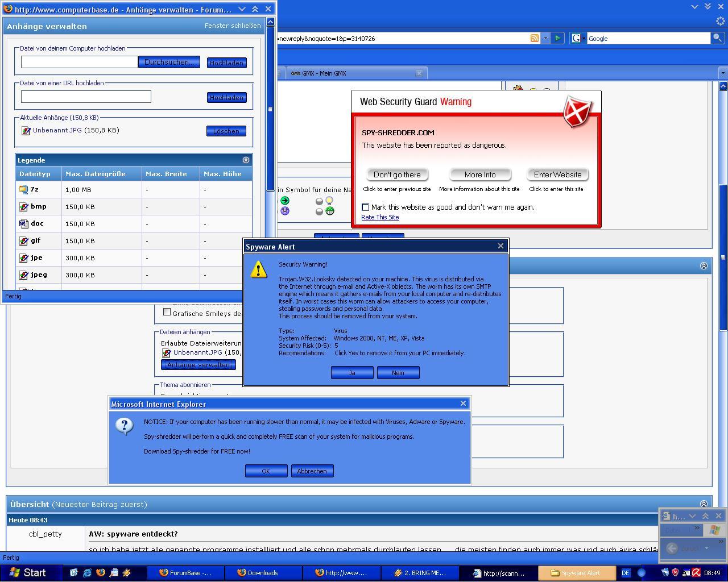Click the Löschen button for Unbenannt.JPG
Viewport: 728px width, 582px height.
(226, 131)
